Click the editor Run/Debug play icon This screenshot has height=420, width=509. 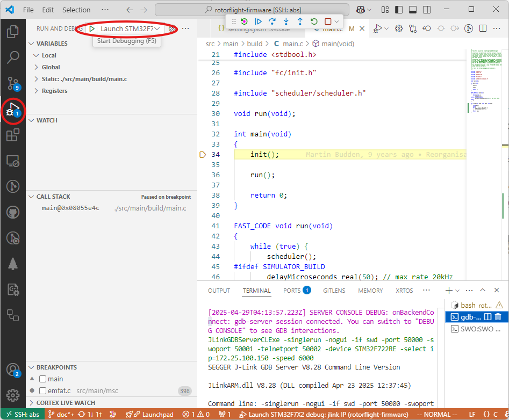[377, 28]
